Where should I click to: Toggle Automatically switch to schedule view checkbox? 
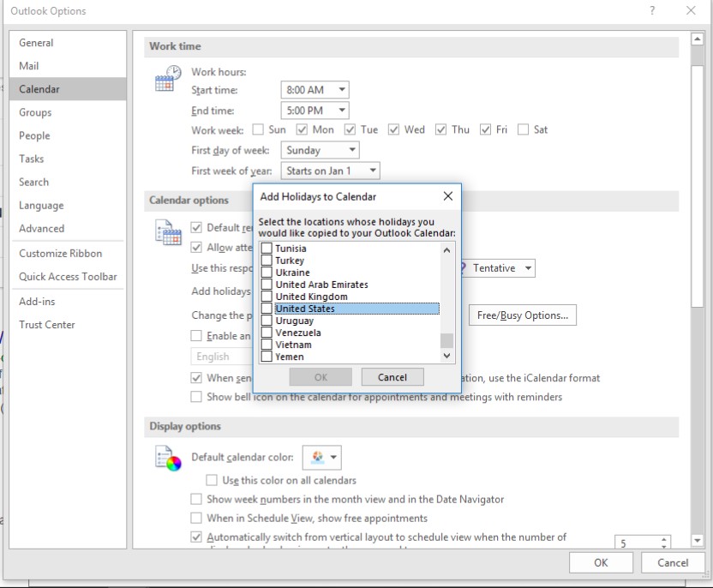coord(196,537)
